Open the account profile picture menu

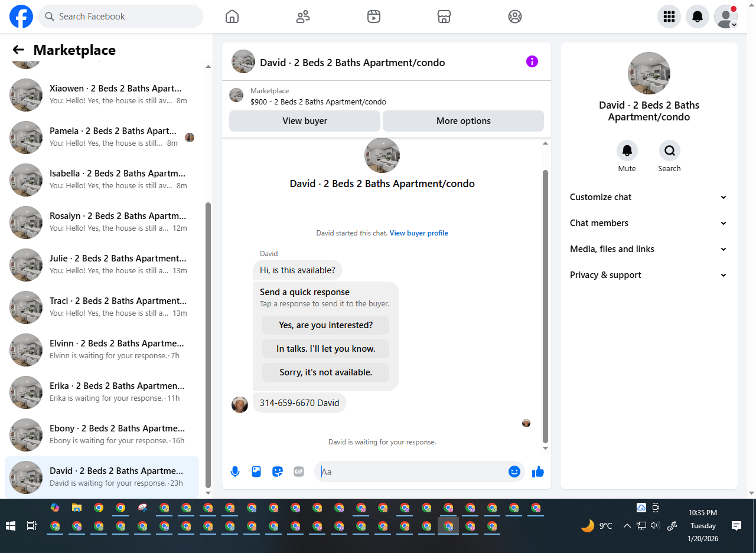coord(726,17)
